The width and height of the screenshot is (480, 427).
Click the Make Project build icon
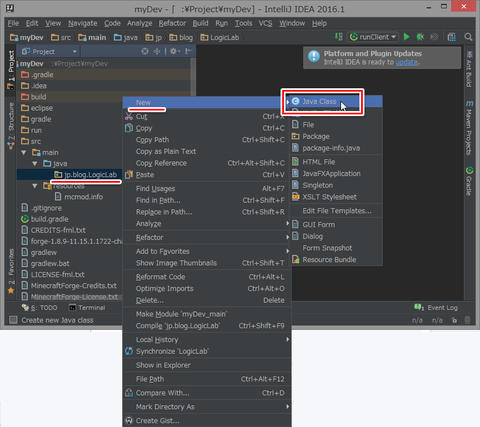(338, 37)
